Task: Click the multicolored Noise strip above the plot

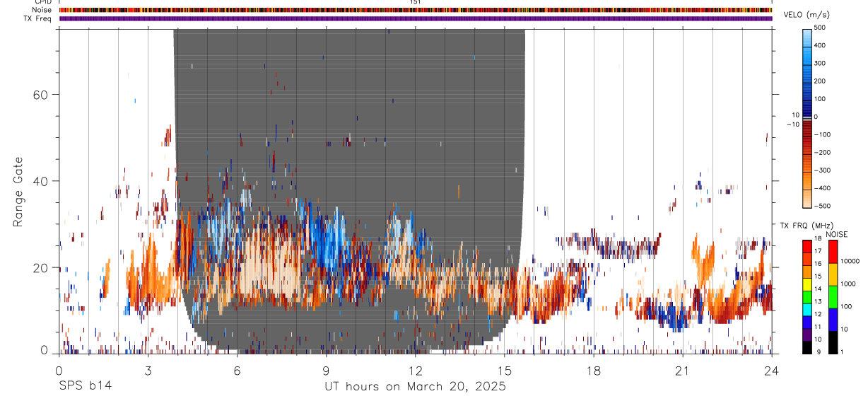Action: 416,10
